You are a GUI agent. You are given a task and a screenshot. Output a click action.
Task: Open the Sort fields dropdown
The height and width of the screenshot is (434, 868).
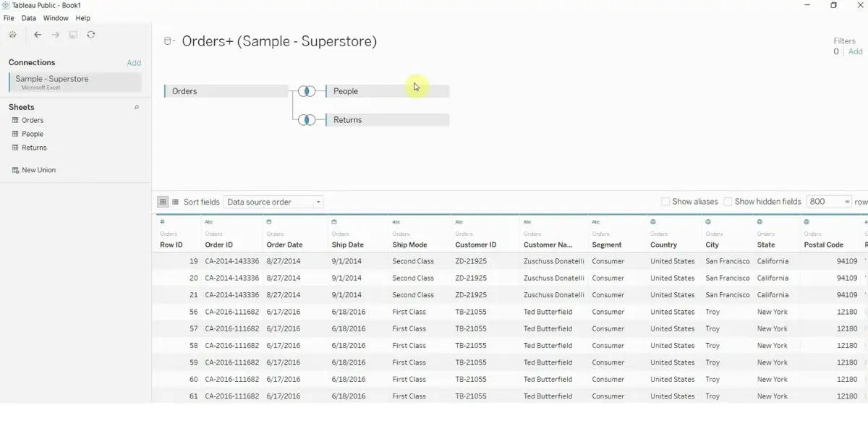(273, 202)
